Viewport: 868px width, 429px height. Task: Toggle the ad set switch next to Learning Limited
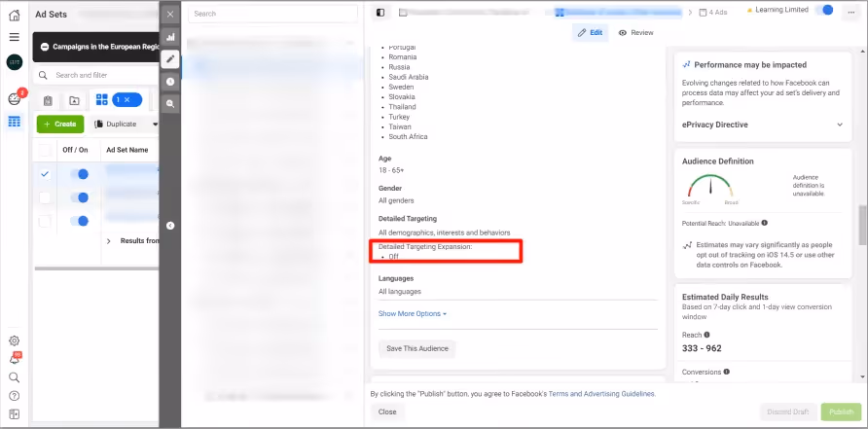pos(825,10)
